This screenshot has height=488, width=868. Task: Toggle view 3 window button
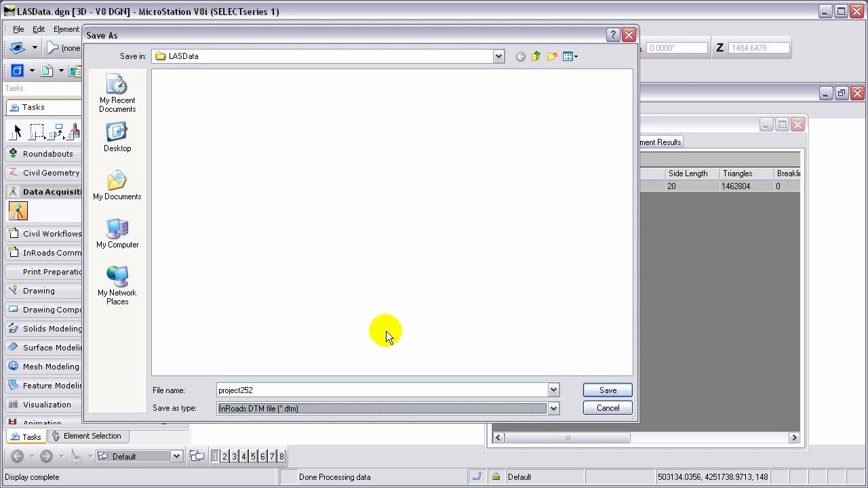[x=234, y=456]
